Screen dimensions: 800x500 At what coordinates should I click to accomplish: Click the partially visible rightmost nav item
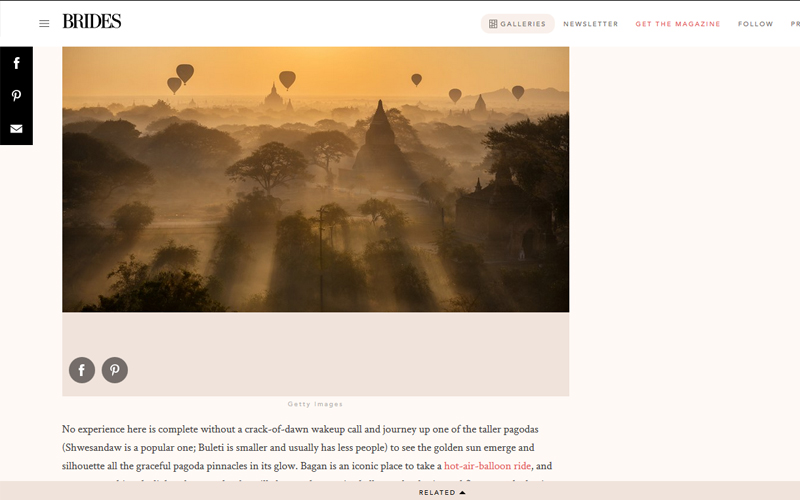tap(795, 24)
